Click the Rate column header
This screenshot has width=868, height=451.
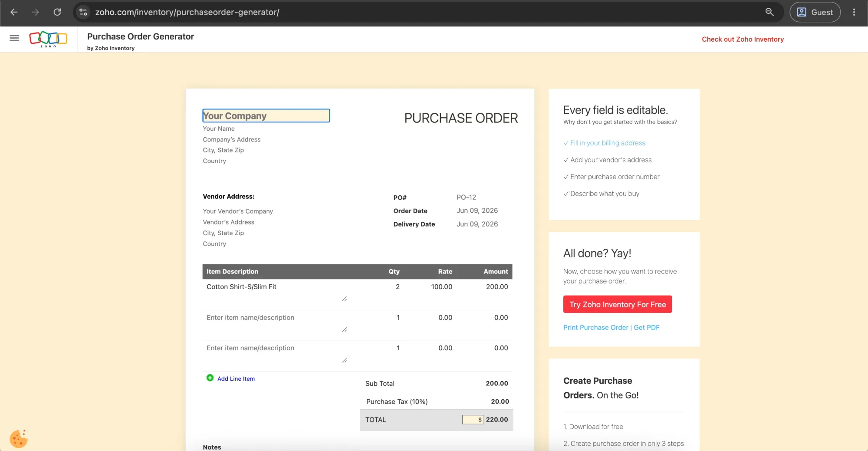coord(445,271)
